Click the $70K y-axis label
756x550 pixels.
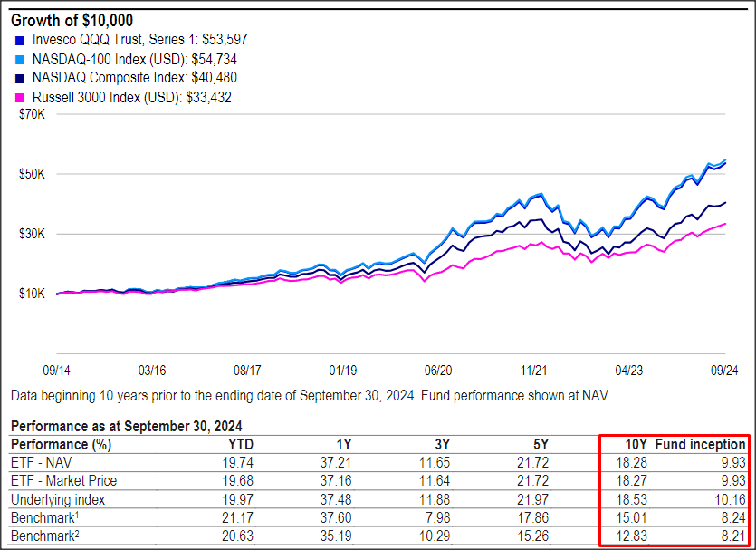pos(32,114)
